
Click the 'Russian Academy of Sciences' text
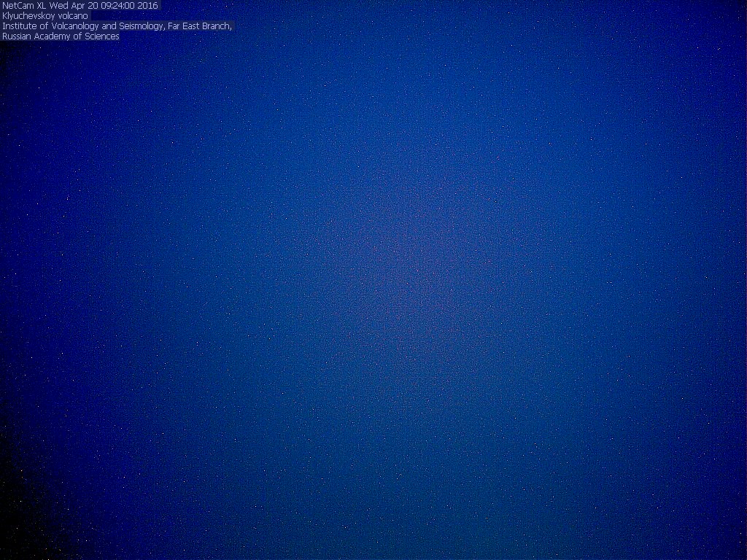coord(61,36)
